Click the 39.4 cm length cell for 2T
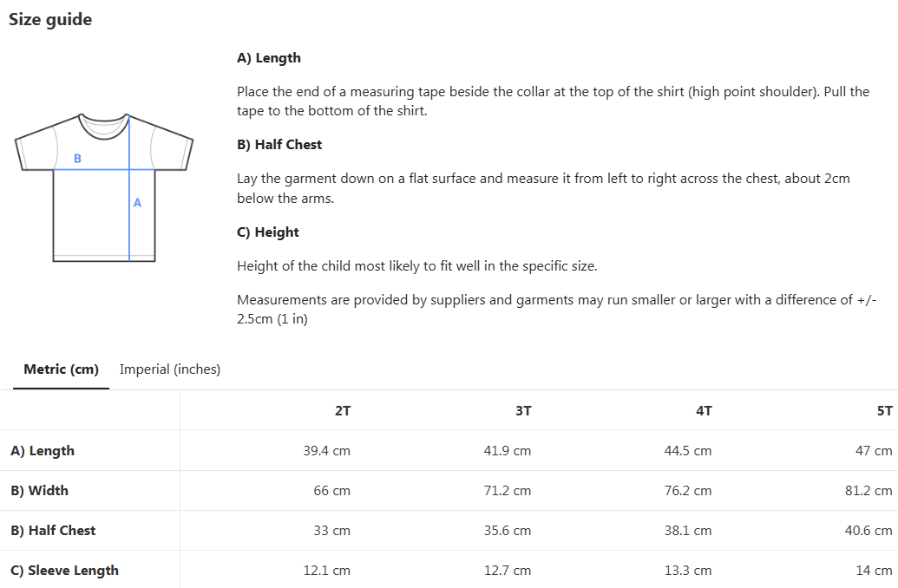Viewport: 898px width, 588px height. coord(326,451)
